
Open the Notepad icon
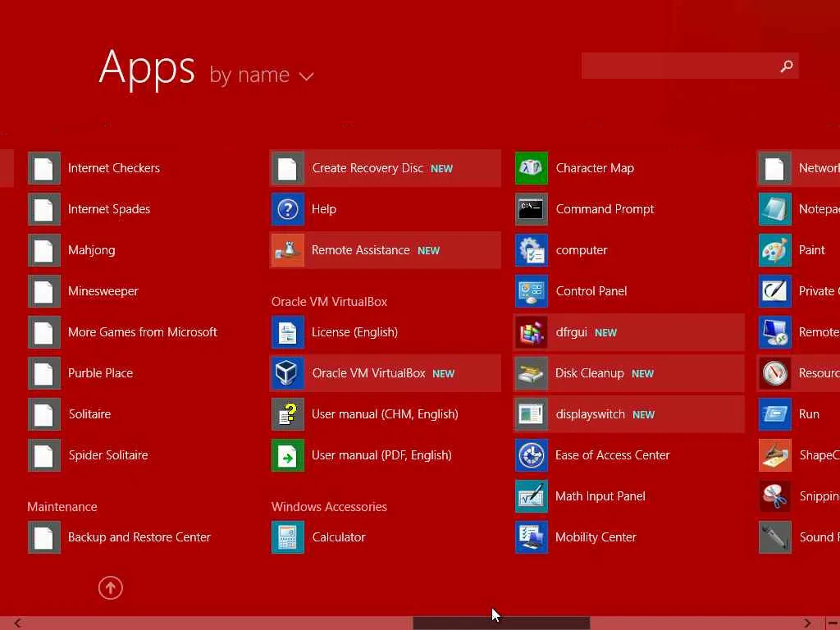774,209
